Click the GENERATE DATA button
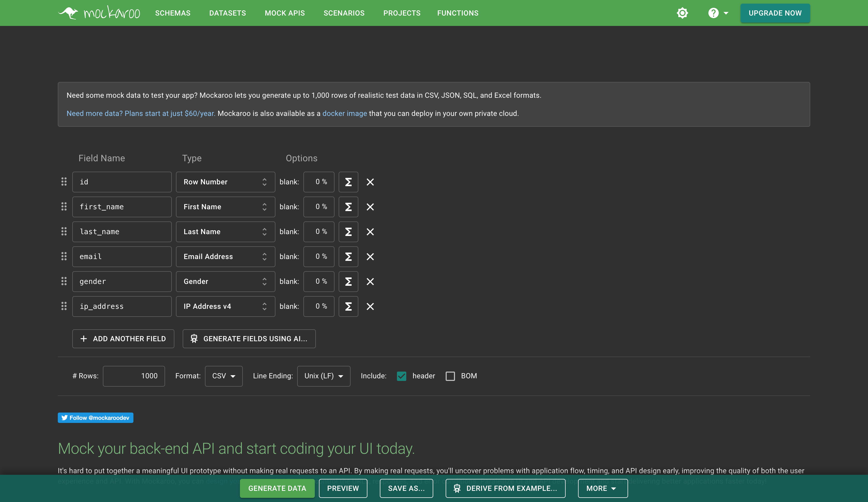This screenshot has width=868, height=502. point(277,488)
